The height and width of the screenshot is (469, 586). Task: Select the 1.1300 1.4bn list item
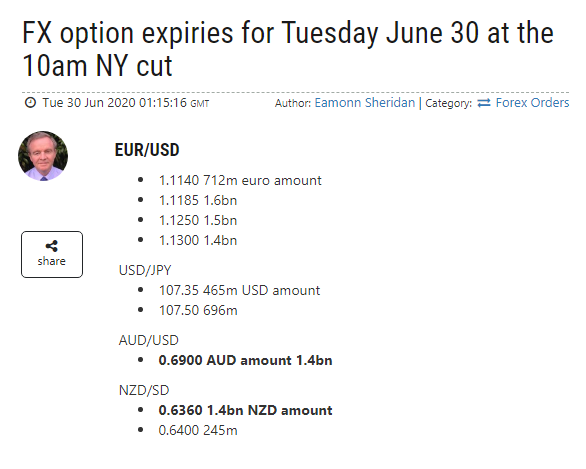point(198,240)
